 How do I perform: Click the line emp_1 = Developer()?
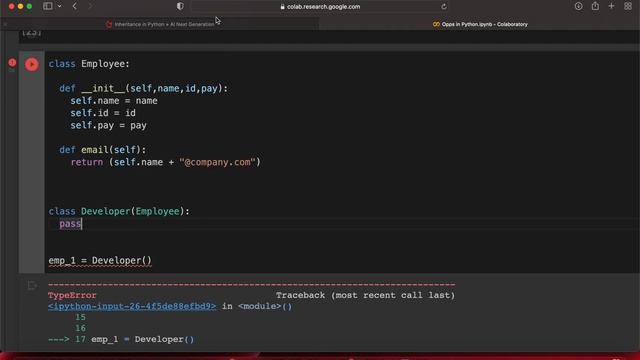pos(100,260)
